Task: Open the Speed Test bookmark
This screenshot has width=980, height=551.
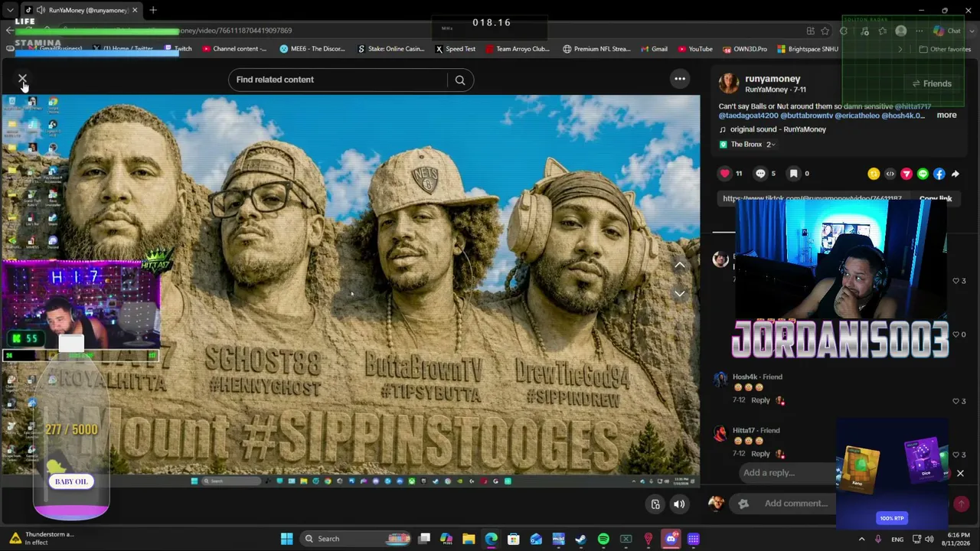Action: 456,49
